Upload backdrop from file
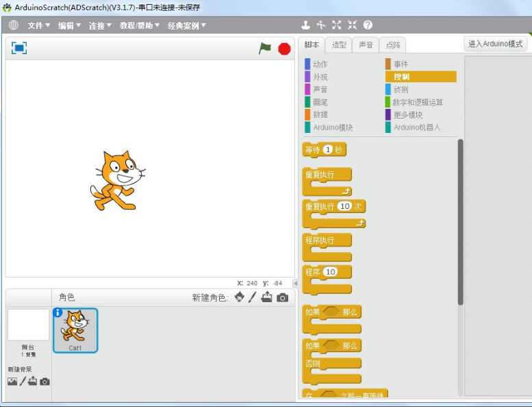Viewport: 532px width, 407px height. tap(33, 381)
